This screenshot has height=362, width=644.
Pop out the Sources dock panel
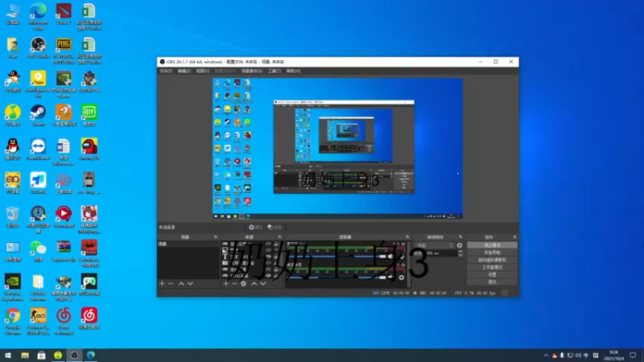tap(279, 237)
